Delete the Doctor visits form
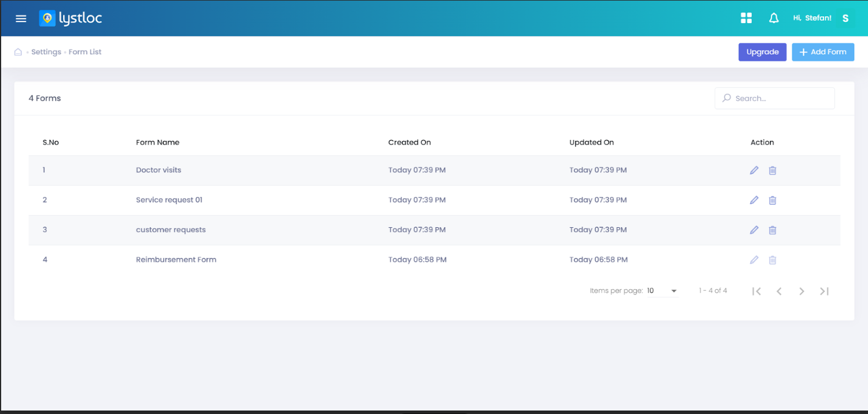 772,171
